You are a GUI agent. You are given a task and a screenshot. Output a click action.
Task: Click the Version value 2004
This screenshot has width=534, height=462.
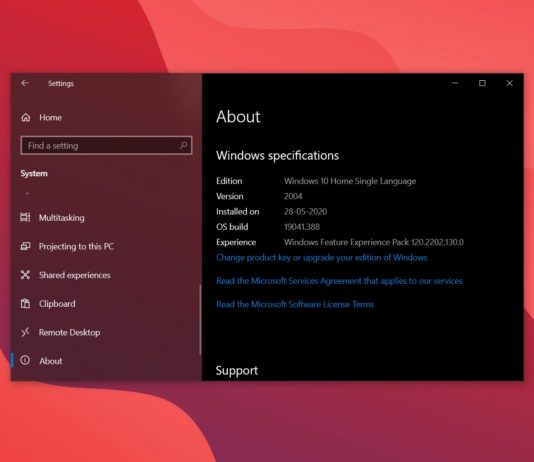(x=293, y=196)
